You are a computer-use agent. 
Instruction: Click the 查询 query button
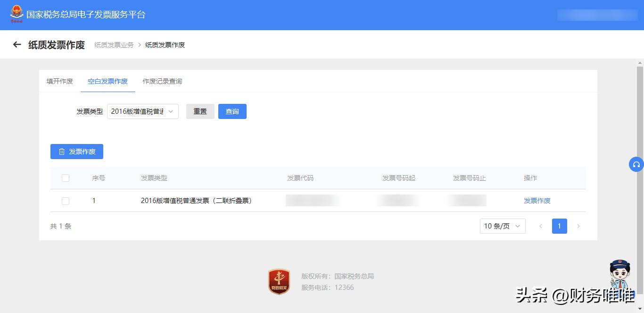[232, 111]
